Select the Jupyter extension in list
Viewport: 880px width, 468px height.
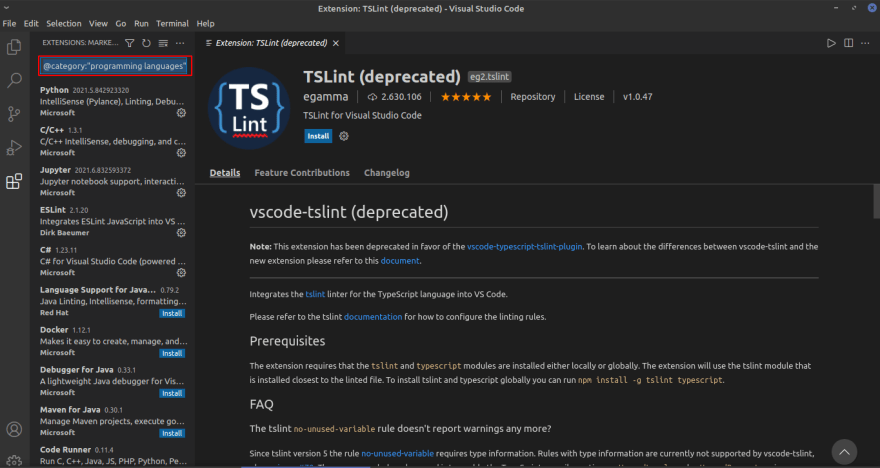pos(113,181)
